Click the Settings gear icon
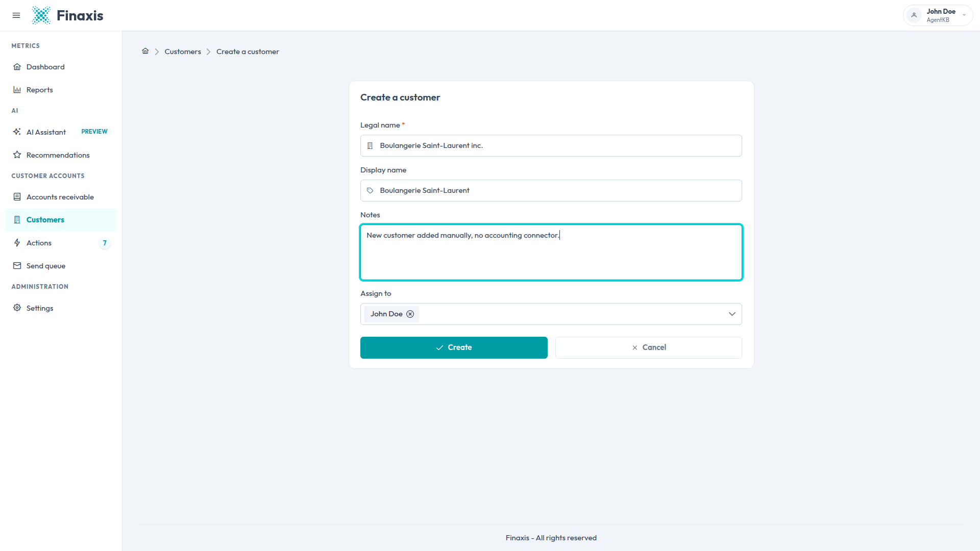Screen dimensions: 980x551 [17, 308]
